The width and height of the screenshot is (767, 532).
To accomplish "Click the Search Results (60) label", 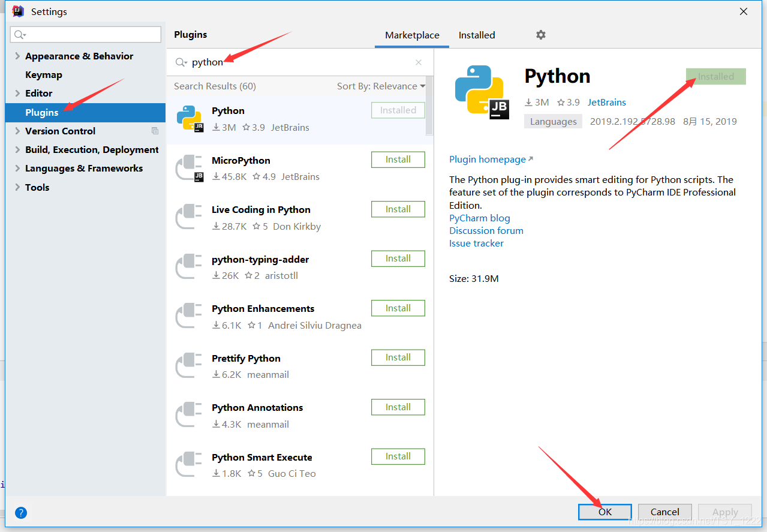I will coord(215,86).
